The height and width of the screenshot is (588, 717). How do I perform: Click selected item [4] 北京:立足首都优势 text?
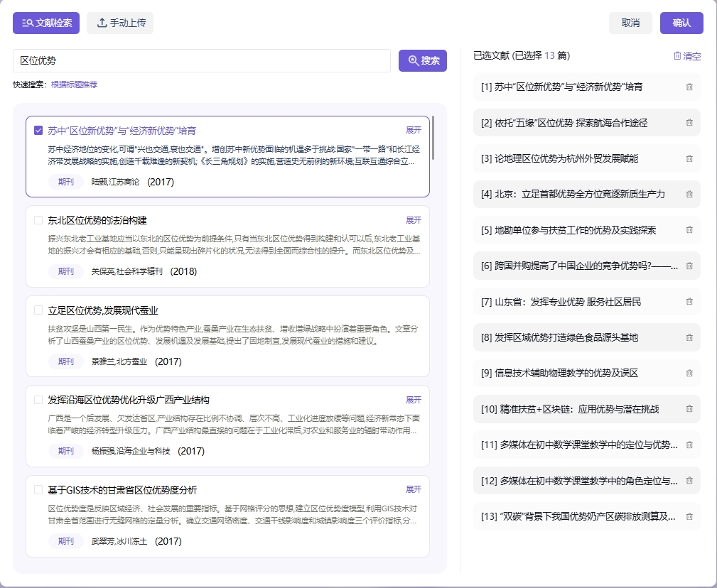point(573,194)
